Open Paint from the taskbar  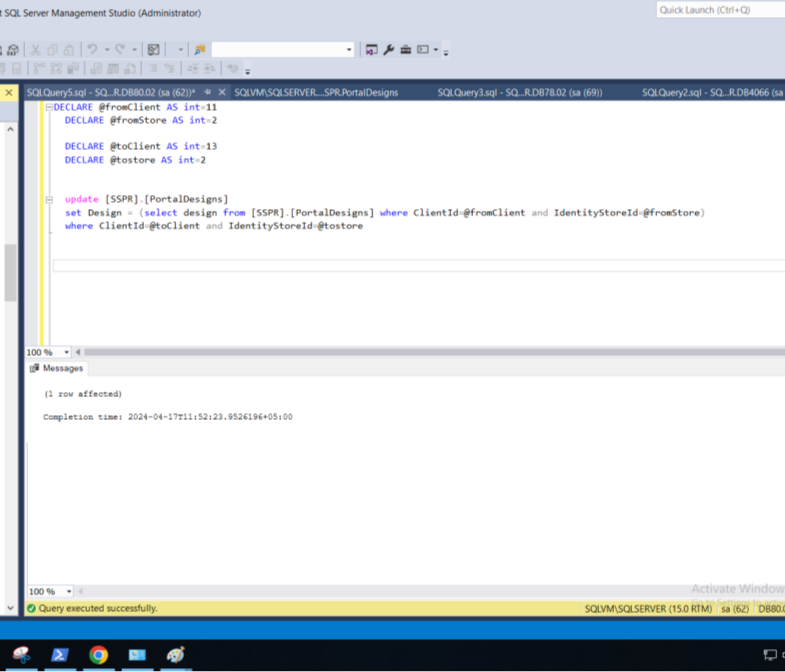[176, 654]
